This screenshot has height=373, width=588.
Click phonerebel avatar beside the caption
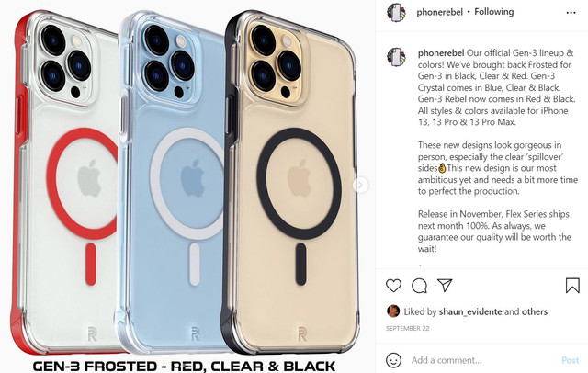pos(396,57)
